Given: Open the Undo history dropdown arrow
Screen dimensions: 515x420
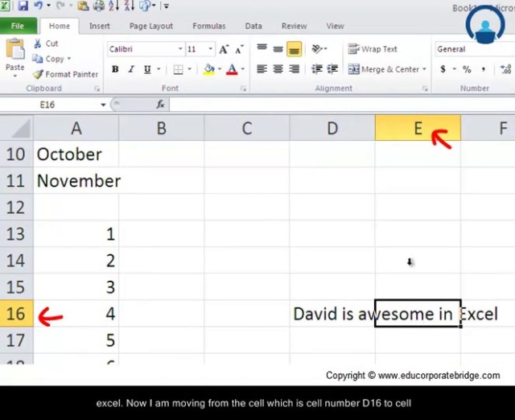Looking at the screenshot, I should [48, 6].
